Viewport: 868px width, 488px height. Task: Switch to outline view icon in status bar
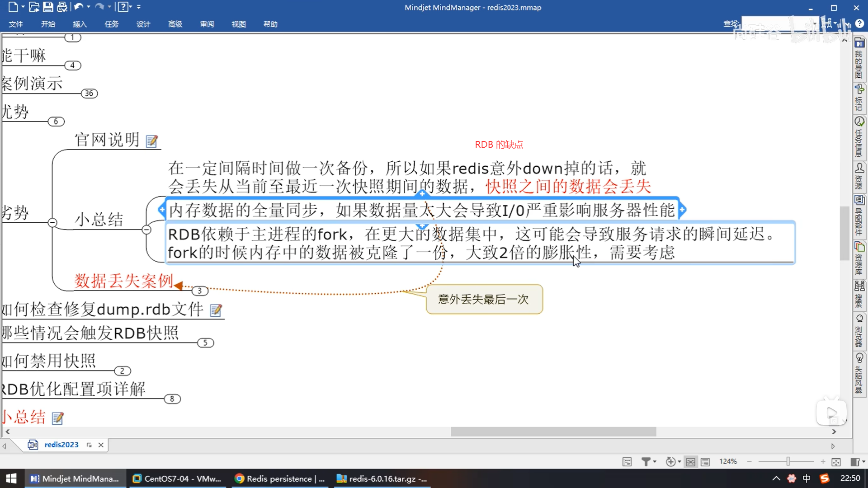tap(705, 461)
